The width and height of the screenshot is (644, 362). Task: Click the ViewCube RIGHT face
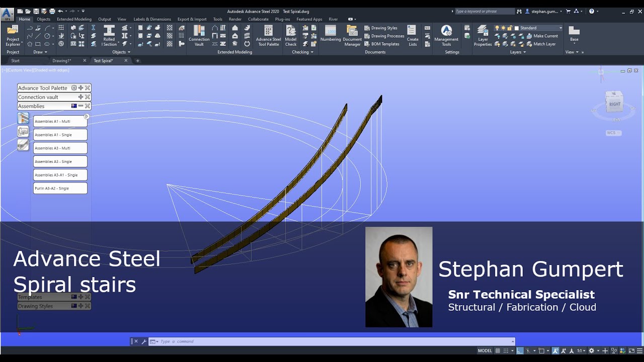(614, 104)
